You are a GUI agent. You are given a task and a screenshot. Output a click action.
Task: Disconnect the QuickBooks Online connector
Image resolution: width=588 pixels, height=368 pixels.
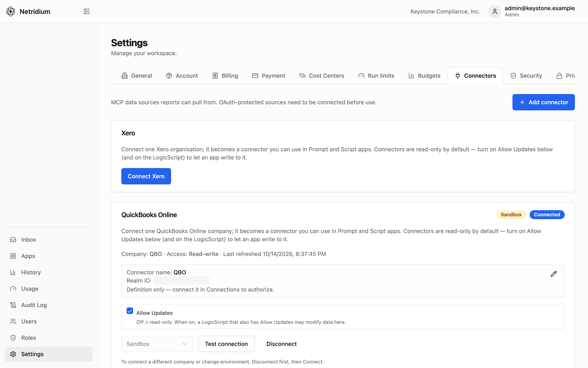(x=281, y=344)
